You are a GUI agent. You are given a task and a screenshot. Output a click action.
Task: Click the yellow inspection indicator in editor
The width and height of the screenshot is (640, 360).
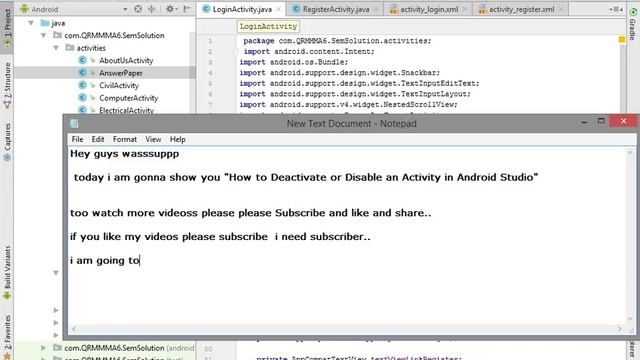pos(621,40)
